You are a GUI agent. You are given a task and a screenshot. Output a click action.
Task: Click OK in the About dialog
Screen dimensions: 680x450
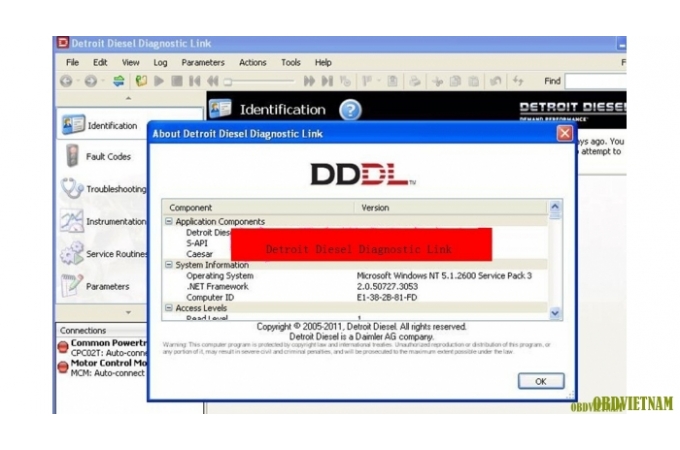pos(541,381)
